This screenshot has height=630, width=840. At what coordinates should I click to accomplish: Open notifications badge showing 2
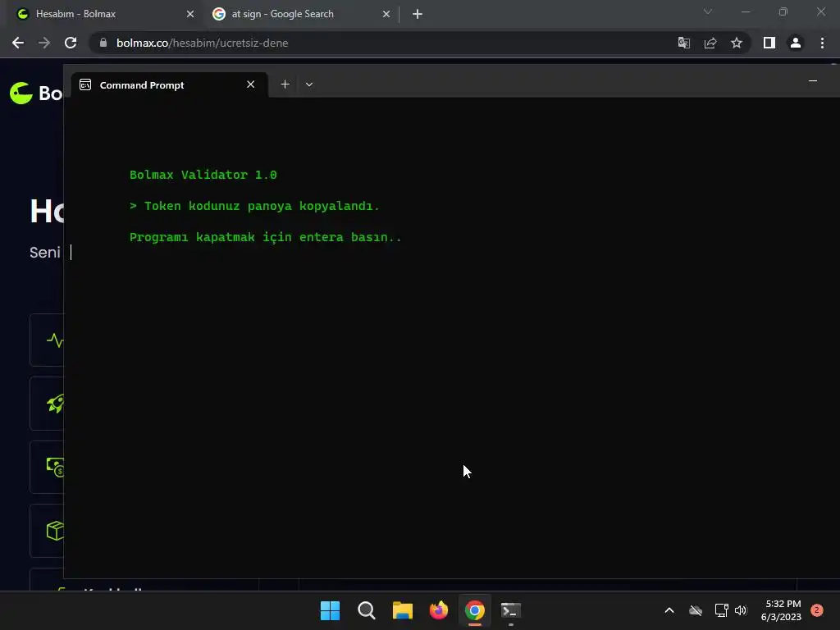pos(816,610)
